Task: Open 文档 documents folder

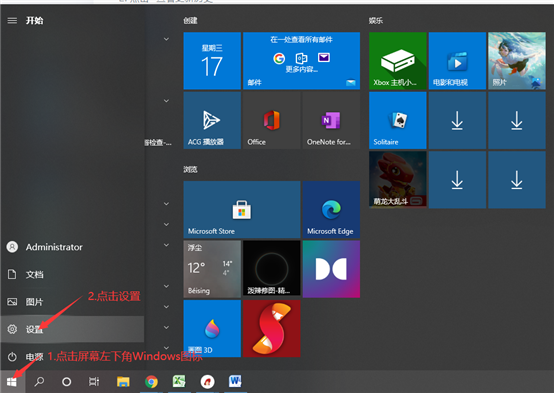Action: 72,274
